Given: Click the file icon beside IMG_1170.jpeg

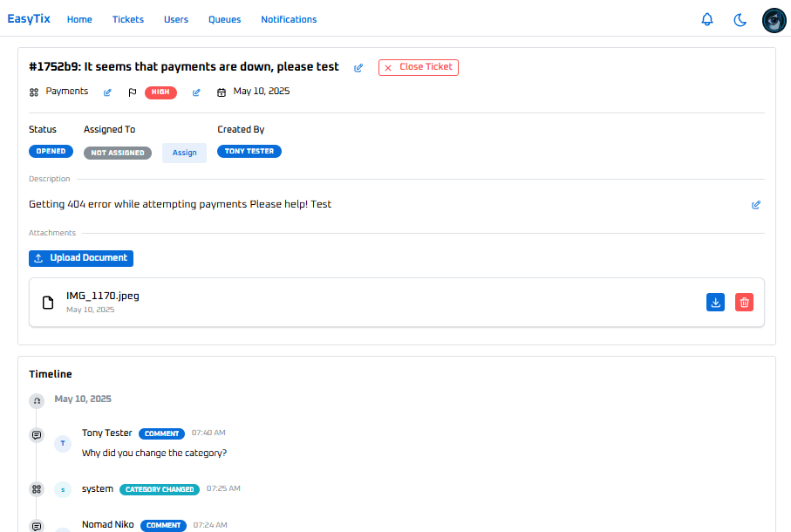Looking at the screenshot, I should pos(49,303).
